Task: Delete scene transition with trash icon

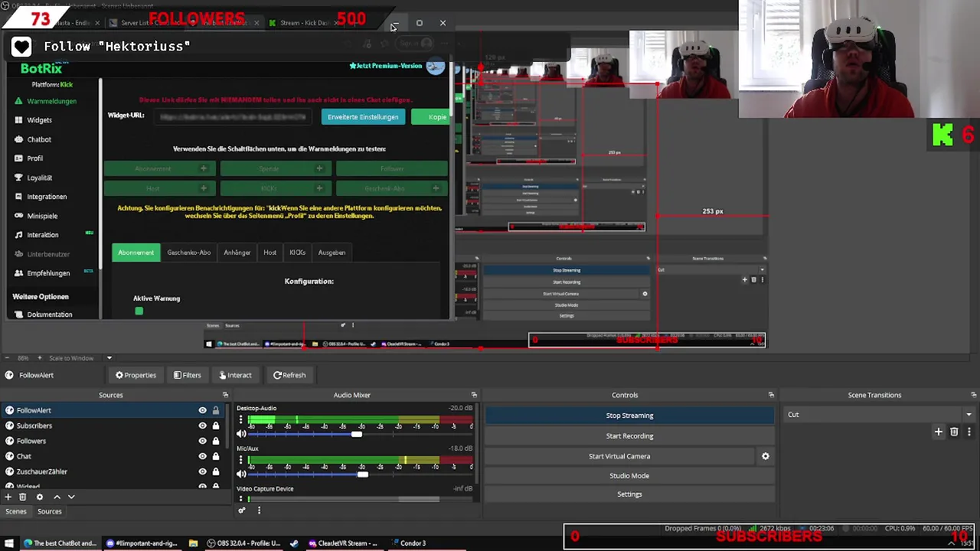Action: [954, 432]
